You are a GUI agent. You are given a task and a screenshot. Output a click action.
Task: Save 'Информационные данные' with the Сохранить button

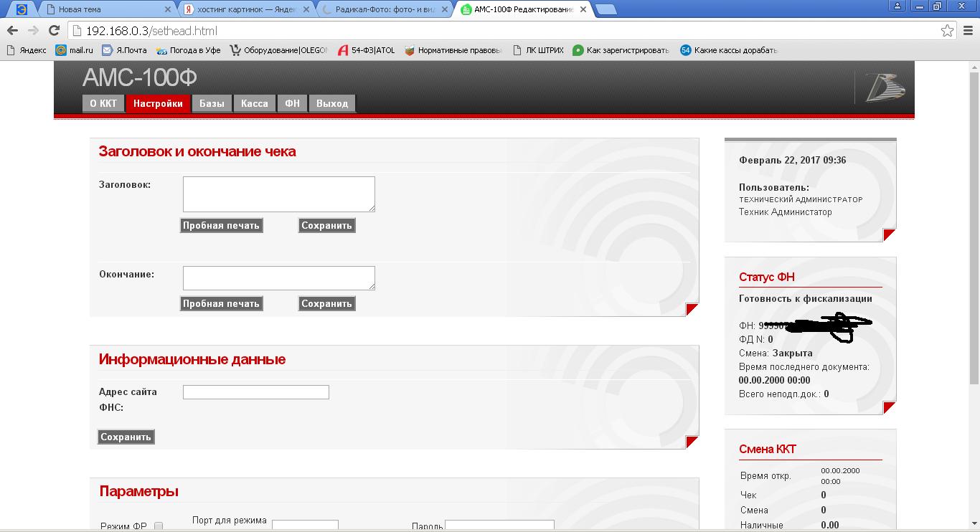[126, 437]
